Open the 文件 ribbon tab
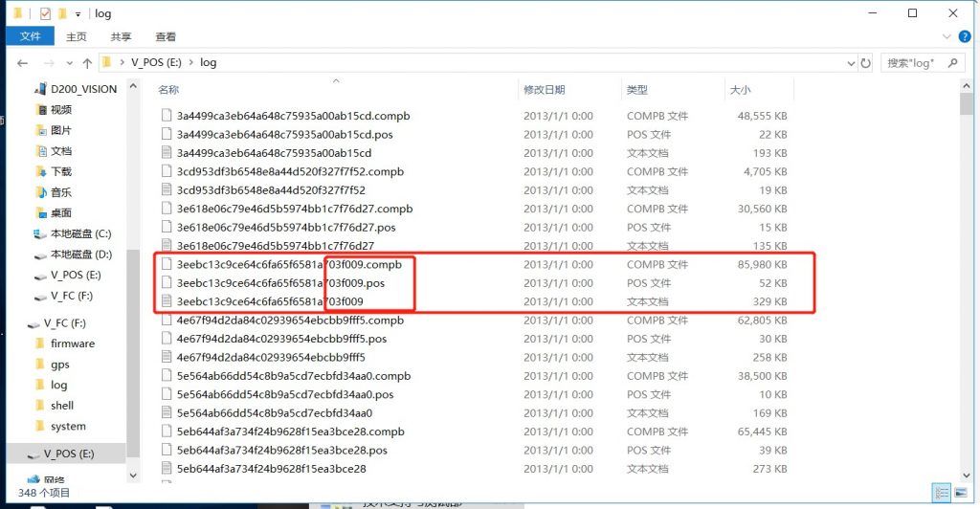 point(30,36)
